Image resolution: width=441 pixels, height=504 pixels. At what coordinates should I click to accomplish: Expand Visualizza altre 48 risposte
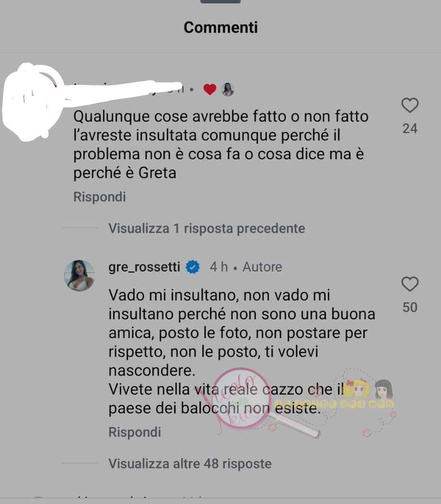coord(190,464)
